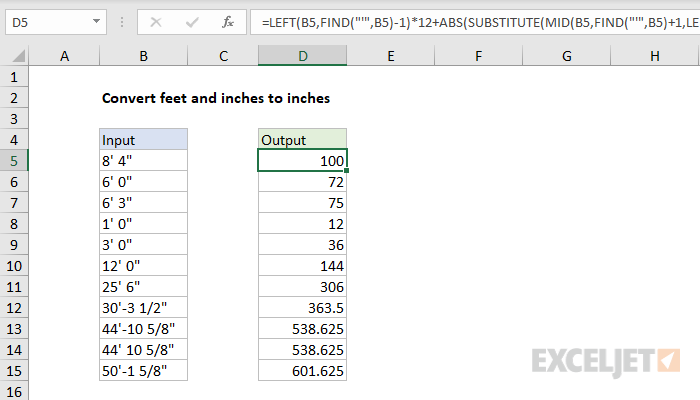This screenshot has height=400, width=700.
Task: Select row 14 header
Action: 14,350
